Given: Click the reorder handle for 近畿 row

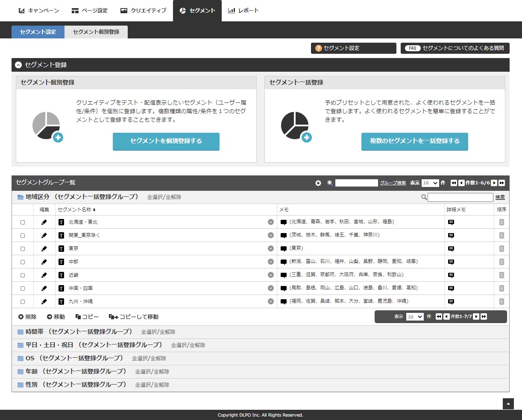Looking at the screenshot, I should pos(501,275).
